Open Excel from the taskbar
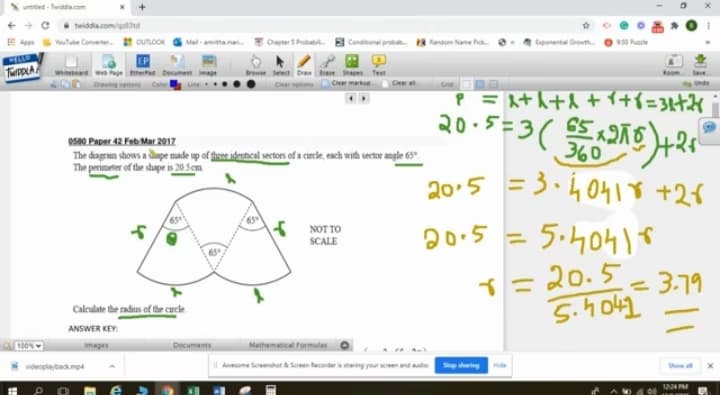720x395 pixels. click(x=193, y=390)
